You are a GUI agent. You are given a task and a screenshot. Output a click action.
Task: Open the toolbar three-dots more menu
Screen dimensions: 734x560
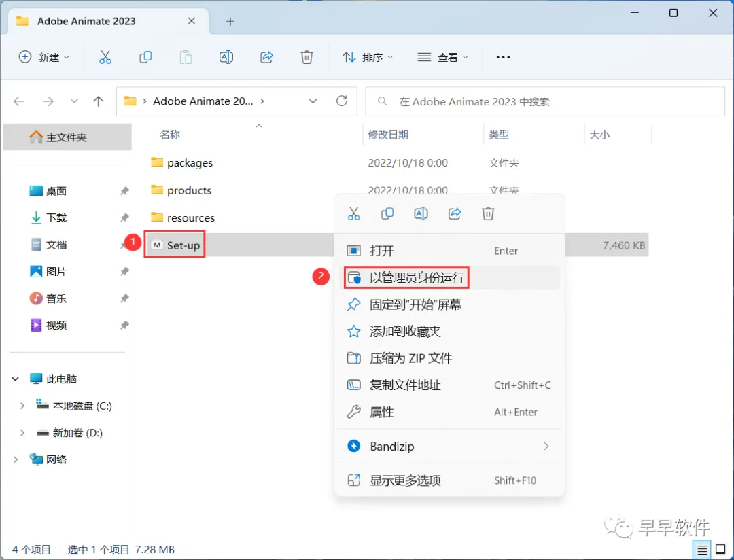pyautogui.click(x=503, y=57)
